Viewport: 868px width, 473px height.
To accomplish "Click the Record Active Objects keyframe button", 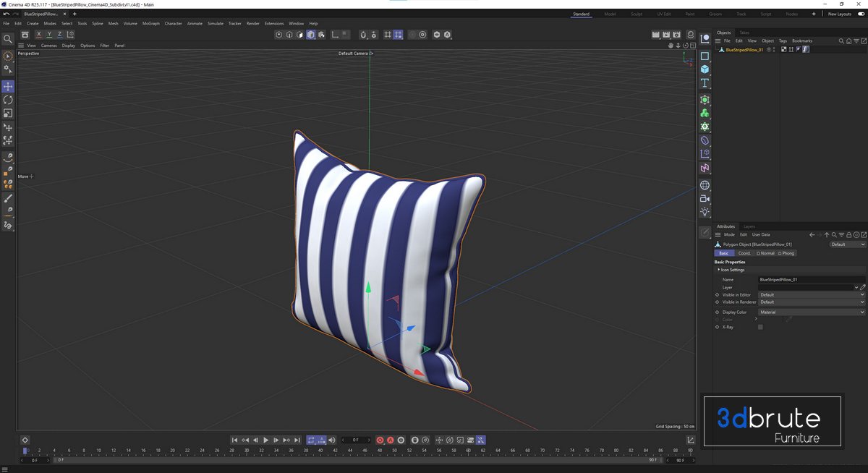I will (x=380, y=440).
